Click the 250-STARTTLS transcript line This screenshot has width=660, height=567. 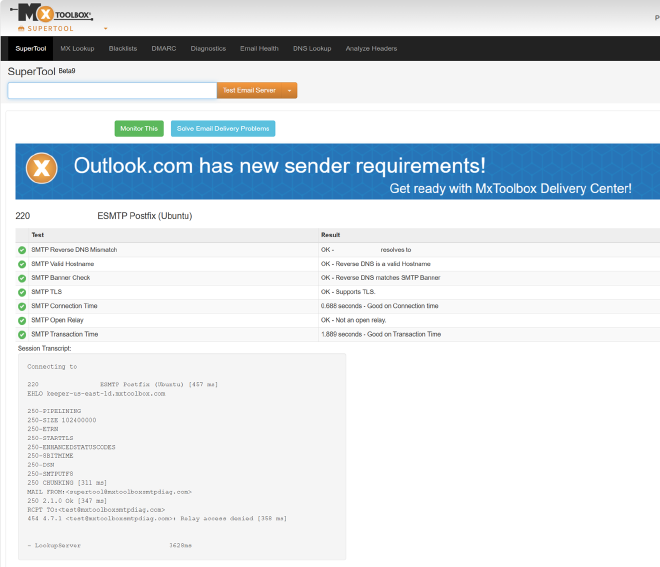50,438
